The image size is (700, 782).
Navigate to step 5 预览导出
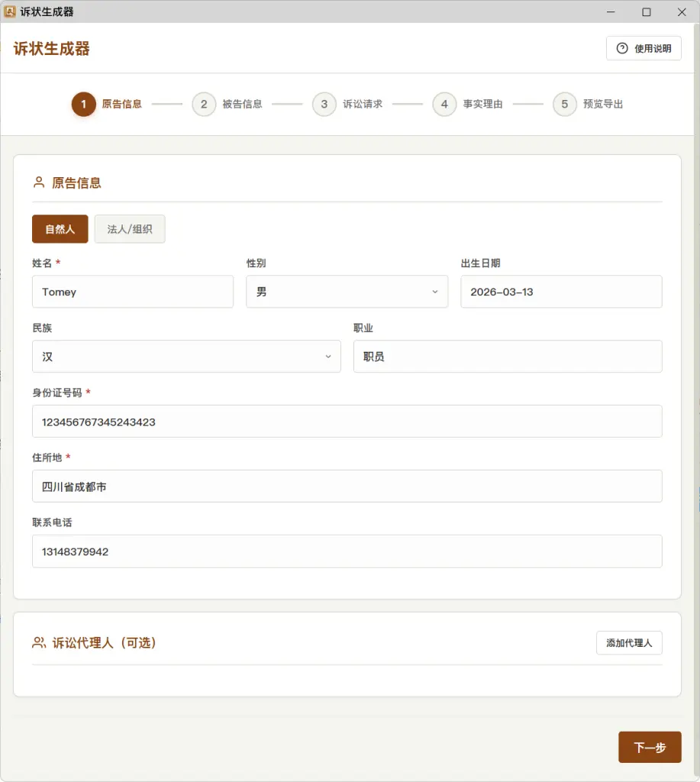tap(565, 104)
